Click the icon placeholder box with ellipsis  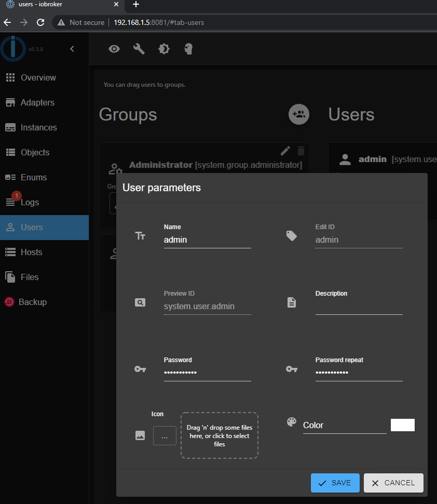pyautogui.click(x=165, y=435)
